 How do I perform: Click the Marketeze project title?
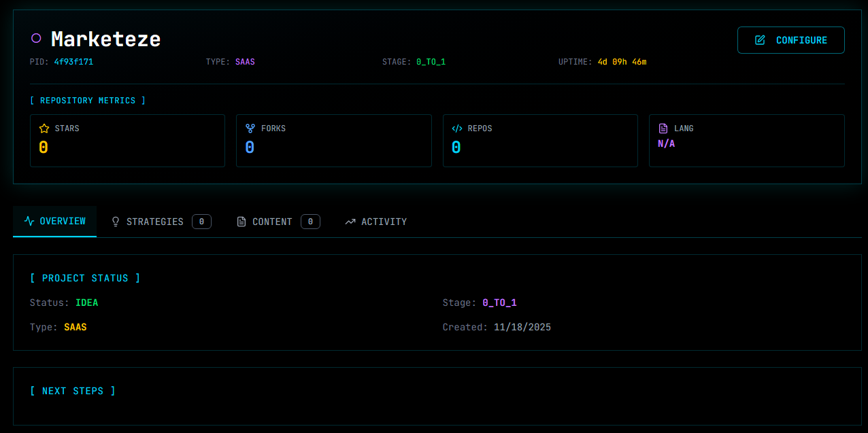[x=105, y=39]
